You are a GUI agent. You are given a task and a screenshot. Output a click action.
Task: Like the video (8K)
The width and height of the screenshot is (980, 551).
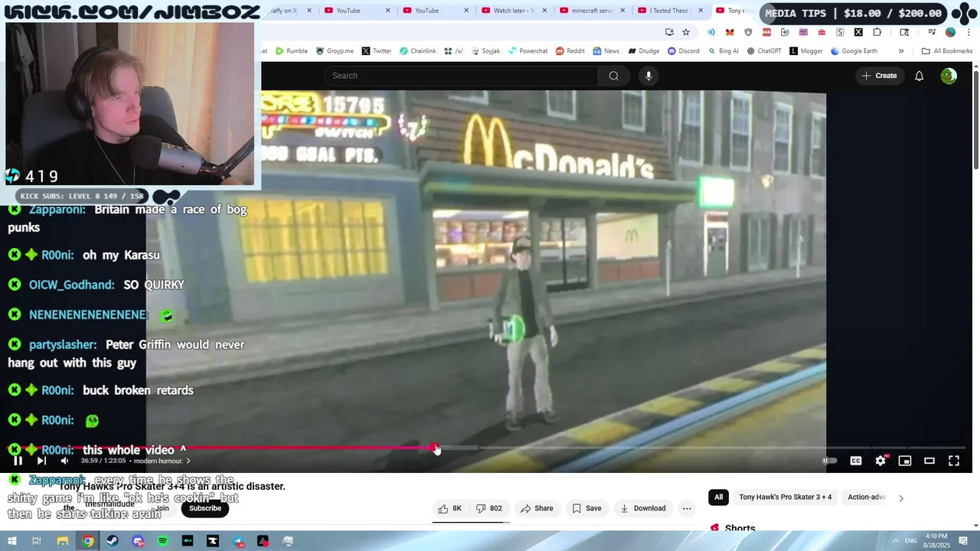tap(449, 508)
